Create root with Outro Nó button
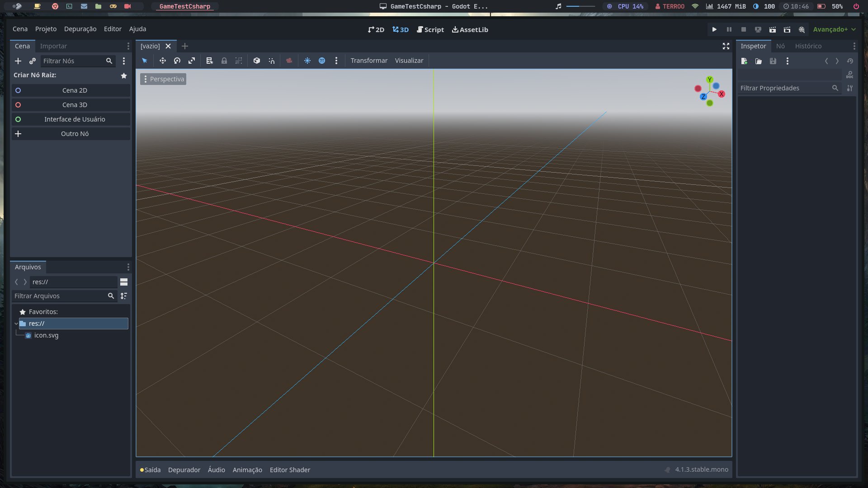 tap(71, 134)
